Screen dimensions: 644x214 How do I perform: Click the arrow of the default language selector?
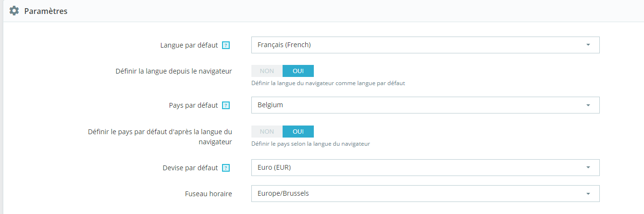[x=588, y=45]
